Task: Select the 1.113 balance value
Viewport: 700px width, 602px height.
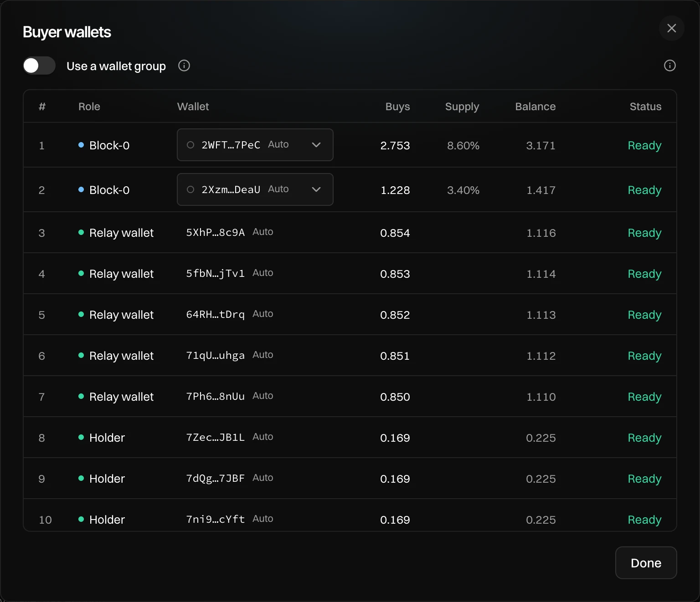Action: 541,315
